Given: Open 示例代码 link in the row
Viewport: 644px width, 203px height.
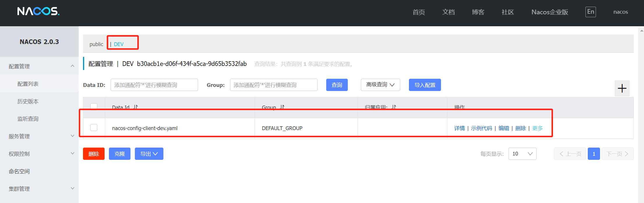Looking at the screenshot, I should tap(481, 128).
